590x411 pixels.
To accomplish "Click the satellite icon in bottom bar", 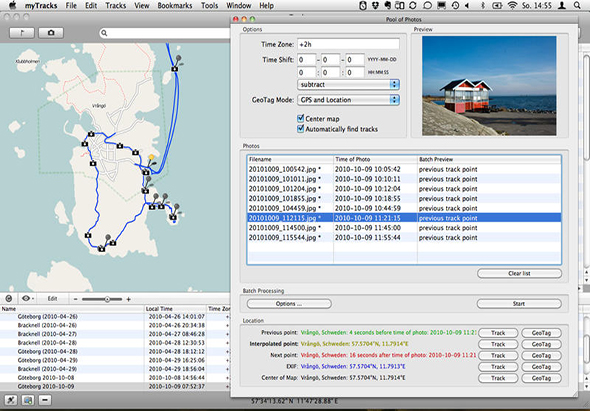I will [x=11, y=400].
